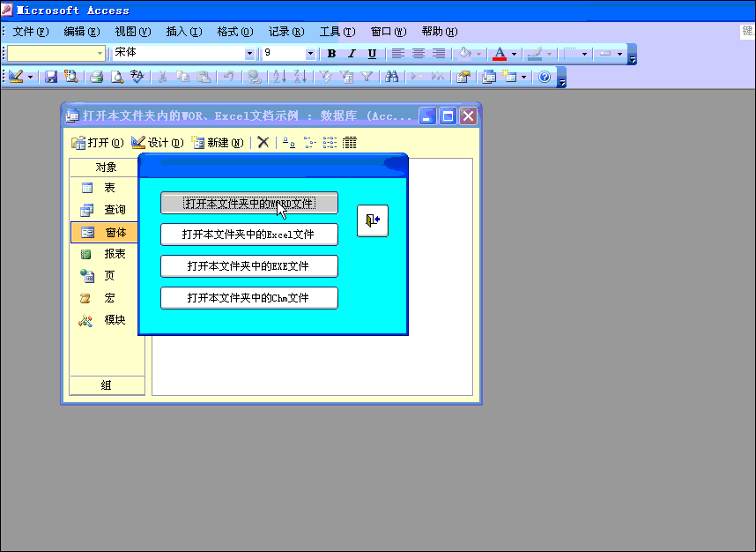This screenshot has height=552, width=756.
Task: Open the 文件(F) menu
Action: coord(31,32)
